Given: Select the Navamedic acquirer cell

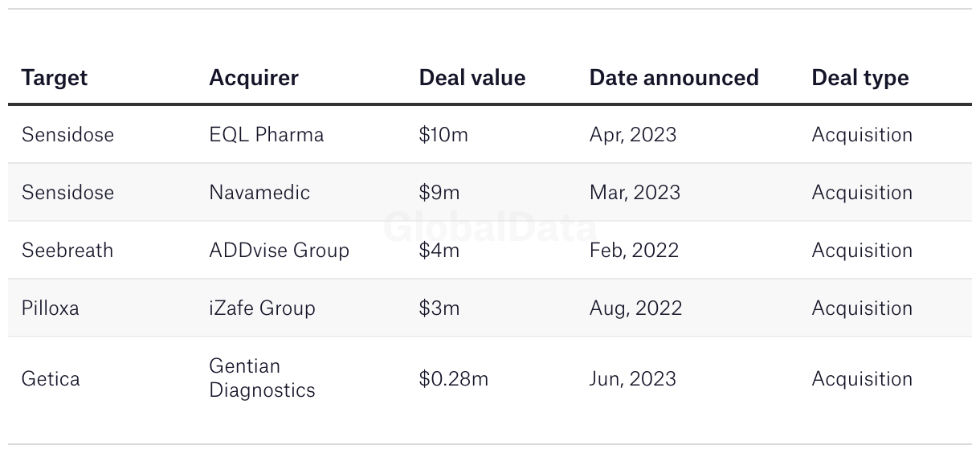Looking at the screenshot, I should [259, 193].
